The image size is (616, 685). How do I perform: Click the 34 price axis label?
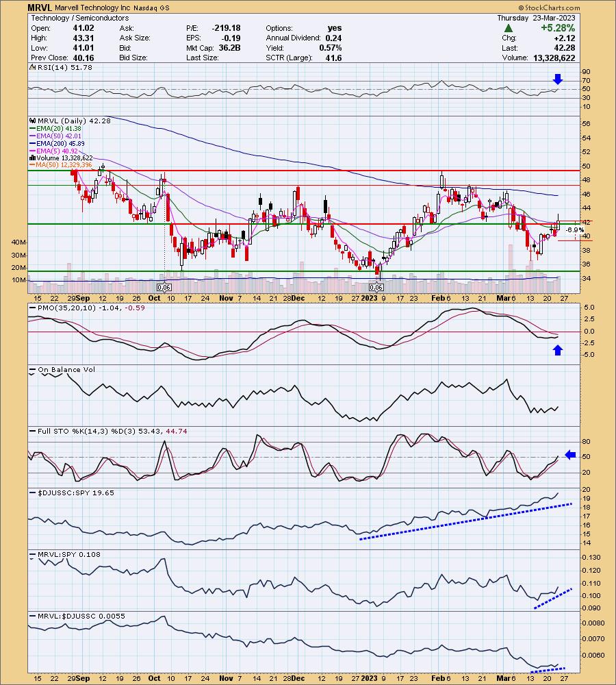[x=586, y=278]
